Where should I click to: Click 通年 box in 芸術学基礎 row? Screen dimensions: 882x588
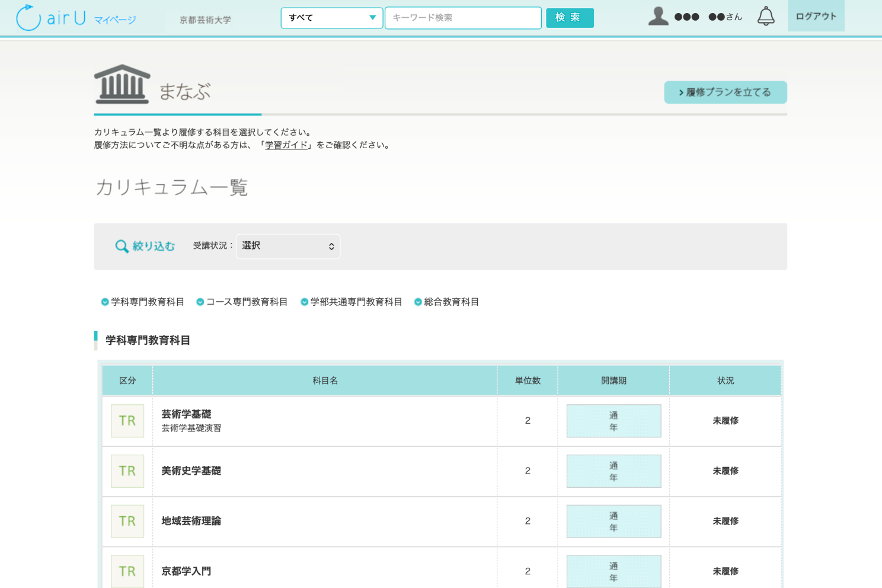point(613,421)
